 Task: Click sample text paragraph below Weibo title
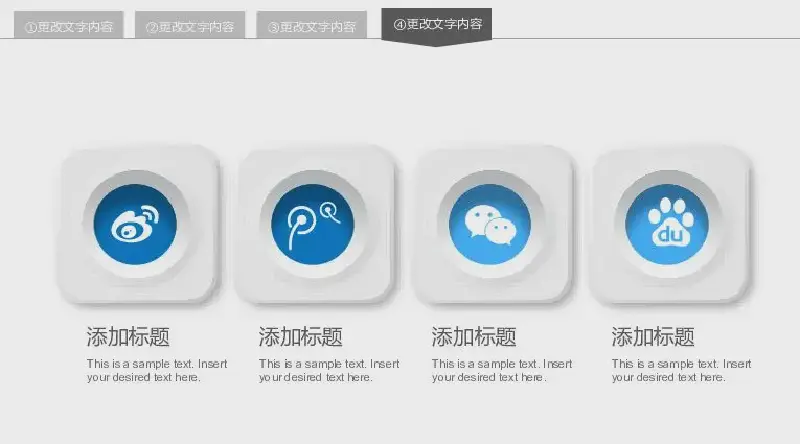[157, 371]
